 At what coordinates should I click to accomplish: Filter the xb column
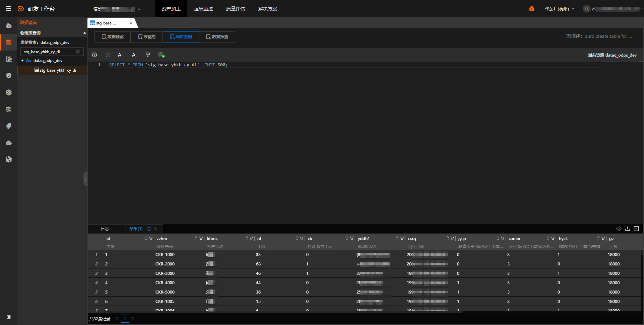point(352,238)
